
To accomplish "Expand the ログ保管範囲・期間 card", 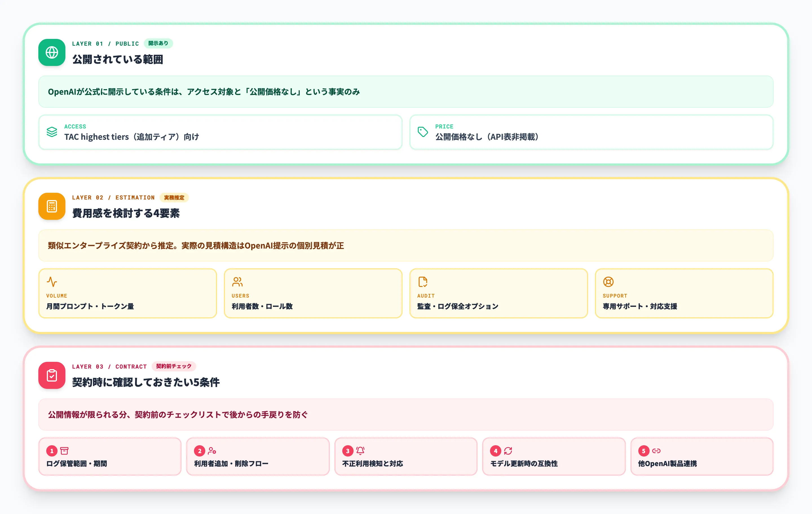I will coord(110,457).
